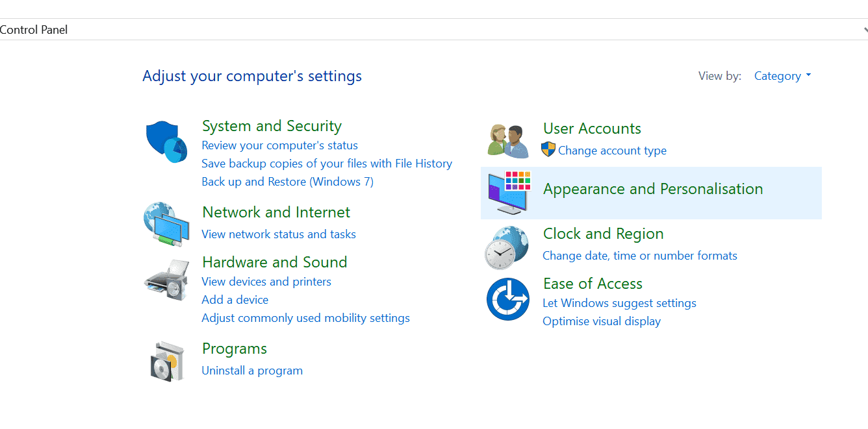
Task: Open View network status and tasks
Action: coord(279,234)
